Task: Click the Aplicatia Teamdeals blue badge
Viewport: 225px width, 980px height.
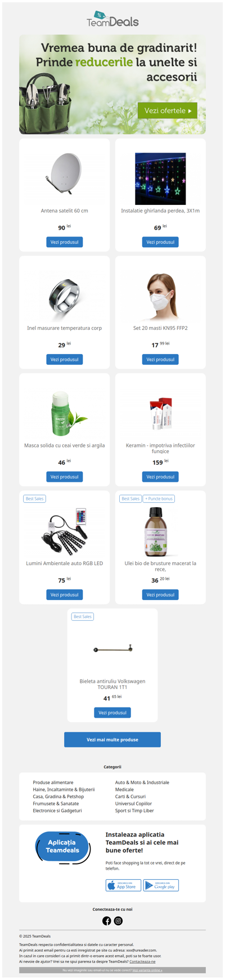Action: (x=62, y=847)
